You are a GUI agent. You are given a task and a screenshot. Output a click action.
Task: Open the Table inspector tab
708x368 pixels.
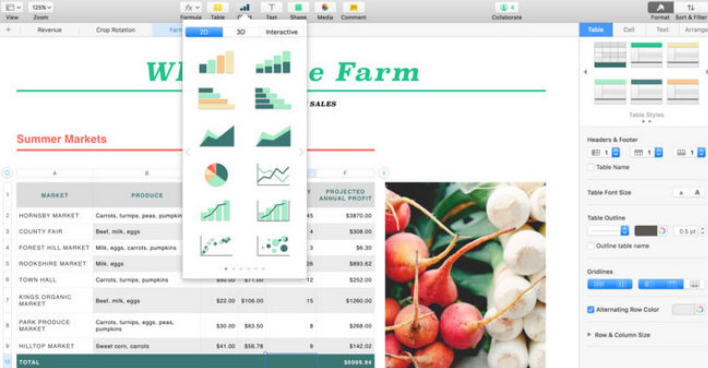[x=596, y=30]
